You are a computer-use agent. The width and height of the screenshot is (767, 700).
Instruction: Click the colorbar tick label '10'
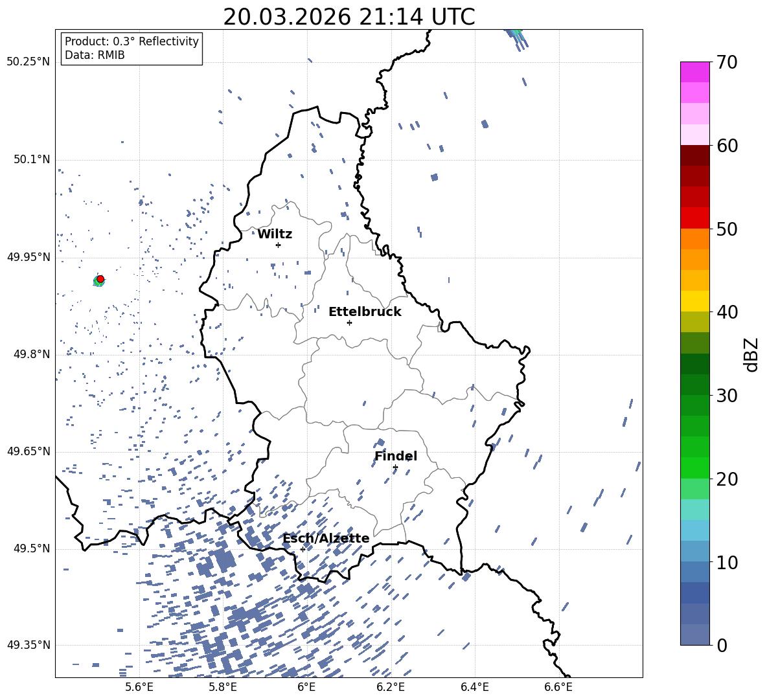click(727, 563)
